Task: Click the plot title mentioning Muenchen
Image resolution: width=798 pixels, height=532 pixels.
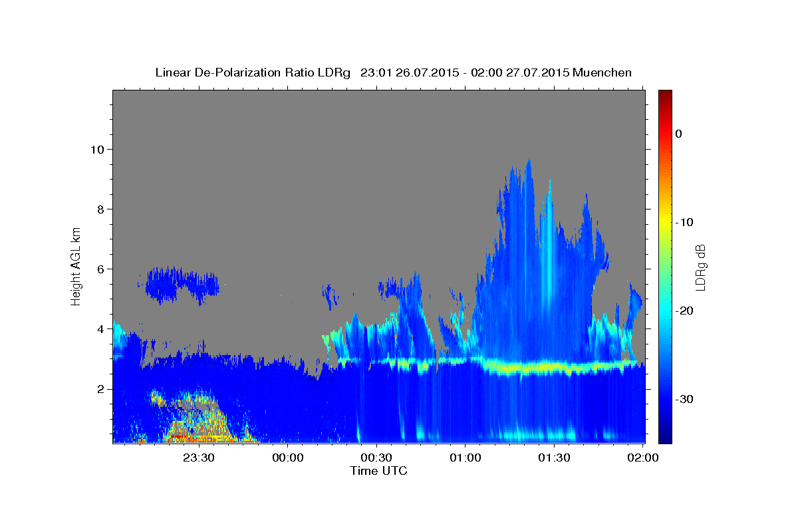Action: pos(393,72)
